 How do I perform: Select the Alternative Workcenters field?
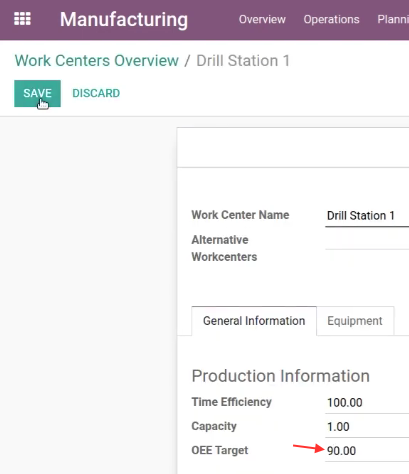[367, 240]
